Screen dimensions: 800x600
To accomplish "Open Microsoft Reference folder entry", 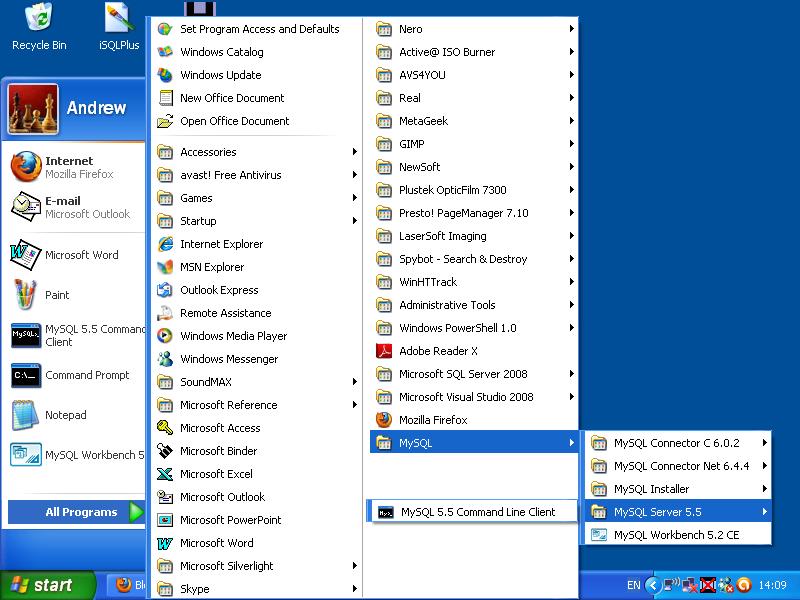I will [256, 405].
